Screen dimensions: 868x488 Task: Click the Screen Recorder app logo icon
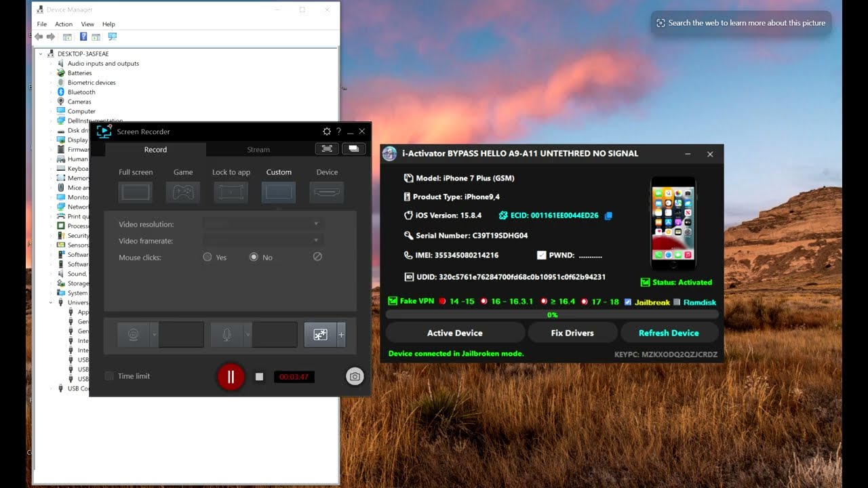pos(104,131)
